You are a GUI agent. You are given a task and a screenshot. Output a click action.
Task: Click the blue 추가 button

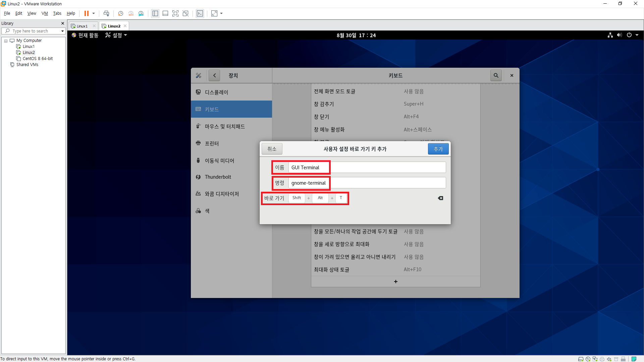tap(438, 149)
